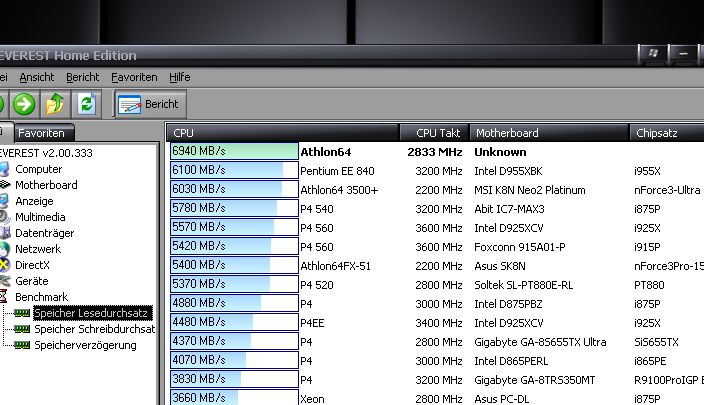Click the 2833 MHz clock value
Viewport: 704px width, 405px height.
click(435, 152)
